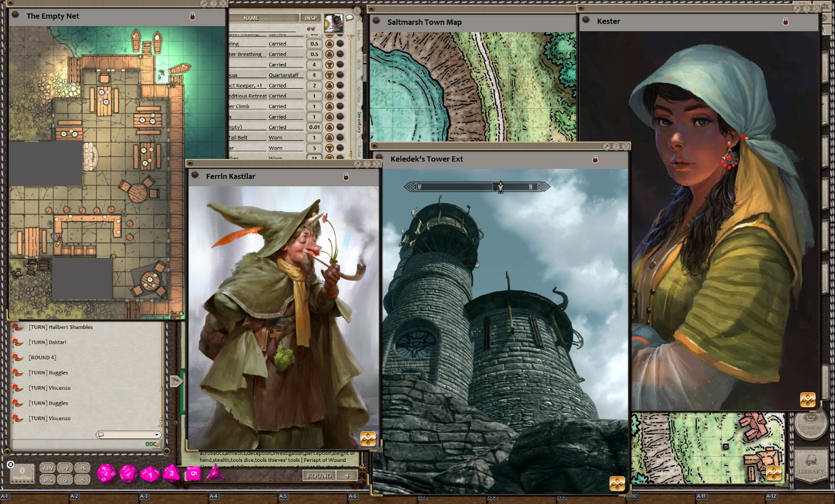Image resolution: width=835 pixels, height=504 pixels.
Task: Click "[ROUND 4]" chat entry
Action: pyautogui.click(x=42, y=358)
